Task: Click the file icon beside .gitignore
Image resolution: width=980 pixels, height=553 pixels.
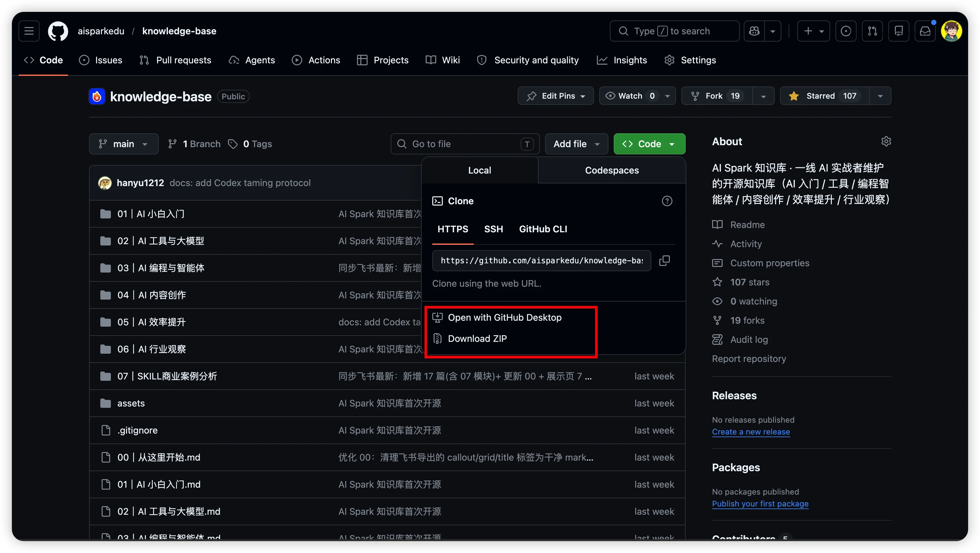Action: (106, 430)
